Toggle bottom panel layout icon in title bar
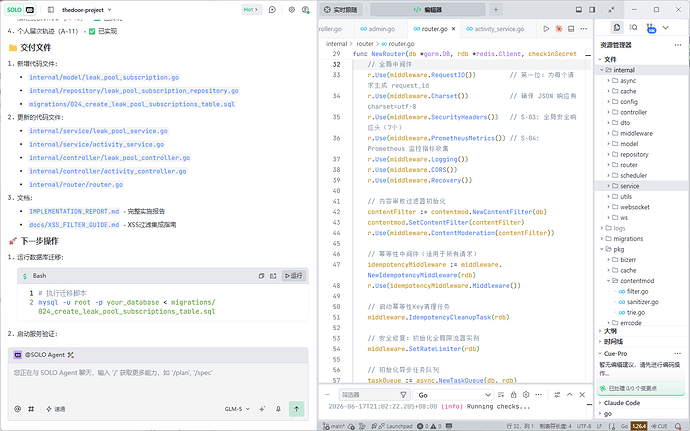Screen dimensions: 690x431 click(x=579, y=10)
